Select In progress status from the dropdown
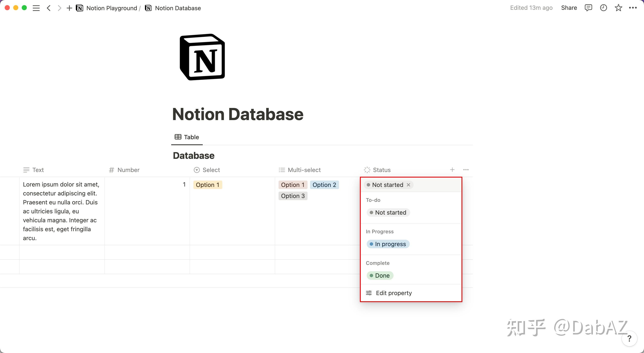Image resolution: width=644 pixels, height=353 pixels. (x=388, y=244)
